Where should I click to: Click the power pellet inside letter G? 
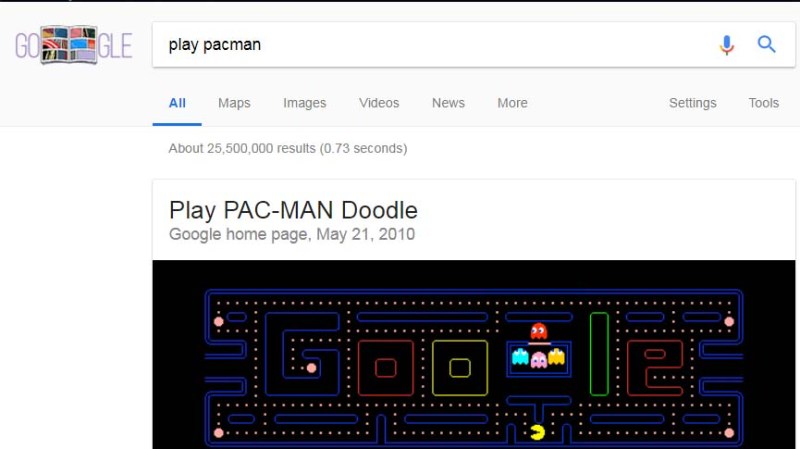(x=311, y=368)
